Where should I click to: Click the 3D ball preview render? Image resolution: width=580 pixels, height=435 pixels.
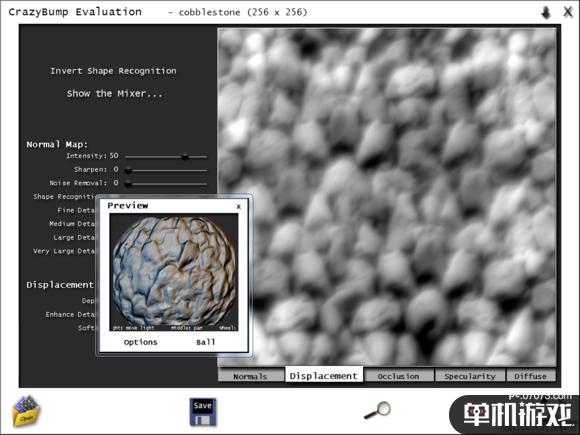174,272
